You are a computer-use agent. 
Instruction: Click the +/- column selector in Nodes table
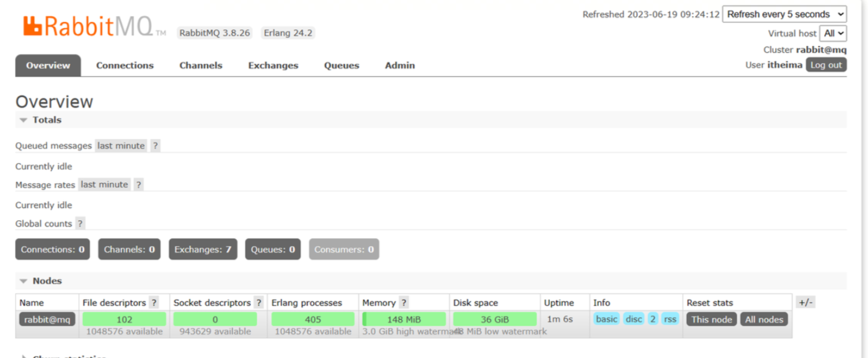[805, 302]
